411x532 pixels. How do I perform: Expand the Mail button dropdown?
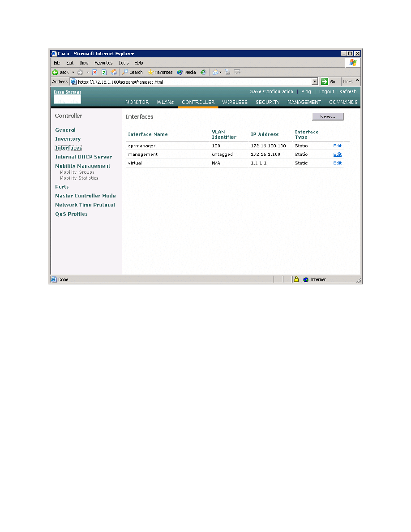[221, 73]
